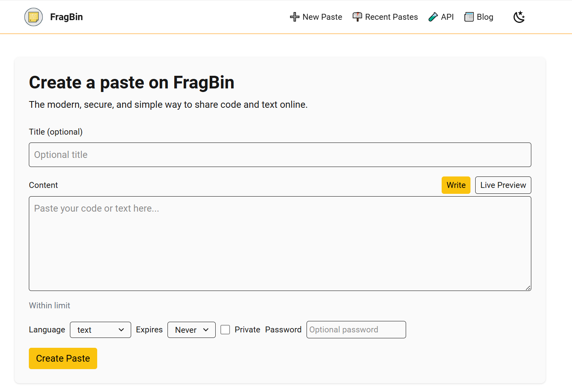Viewport: 572px width, 392px height.
Task: Toggle dark mode with moon icon
Action: pos(519,17)
